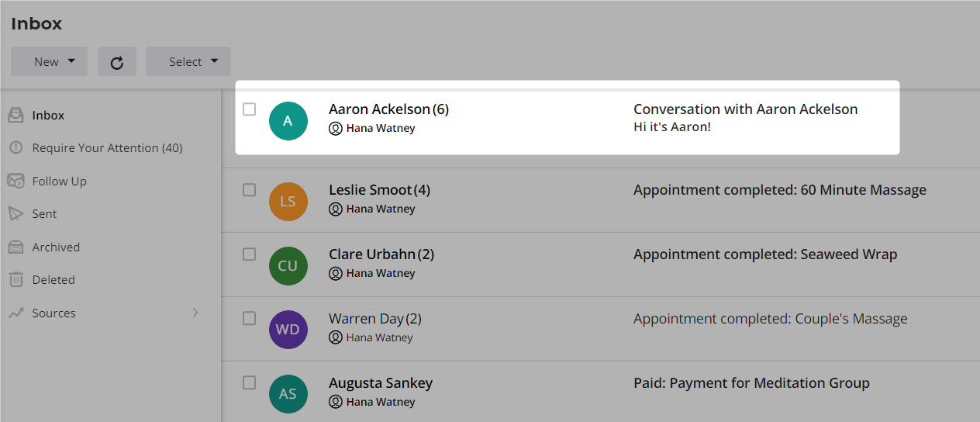Tick the checkbox for Aaron Ackelson
The height and width of the screenshot is (422, 980).
click(x=249, y=109)
